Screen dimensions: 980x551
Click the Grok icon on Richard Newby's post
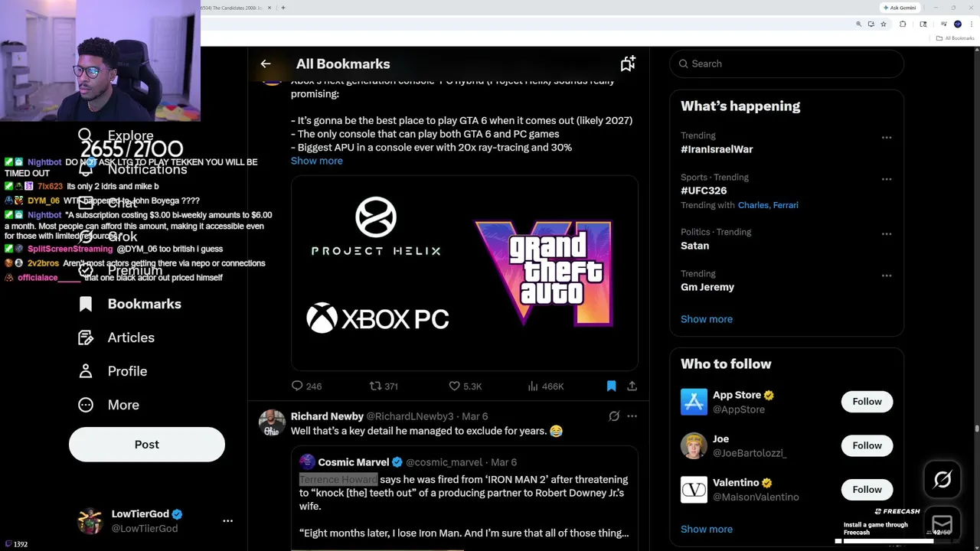click(x=614, y=416)
